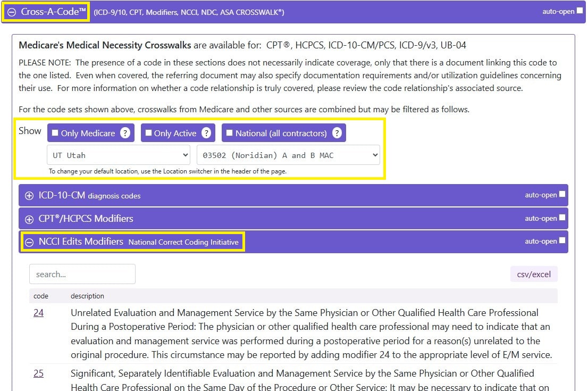This screenshot has height=391, width=588.
Task: Open the 03502 Noridian MAC dropdown
Action: [x=288, y=155]
